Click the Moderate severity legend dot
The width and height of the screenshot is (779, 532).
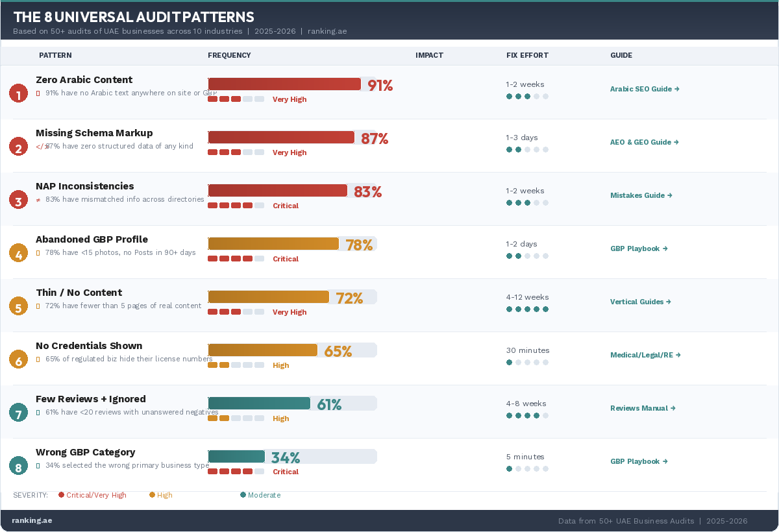tap(243, 495)
